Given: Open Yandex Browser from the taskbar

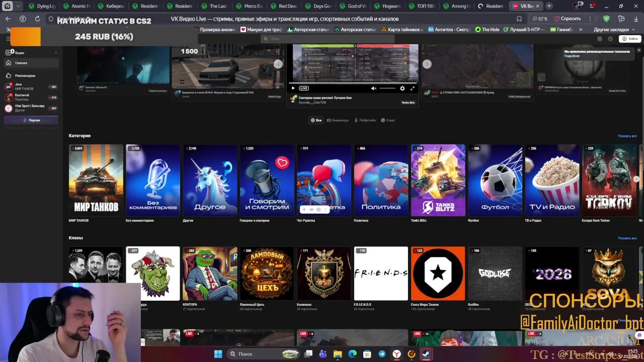Looking at the screenshot, I should click(396, 354).
